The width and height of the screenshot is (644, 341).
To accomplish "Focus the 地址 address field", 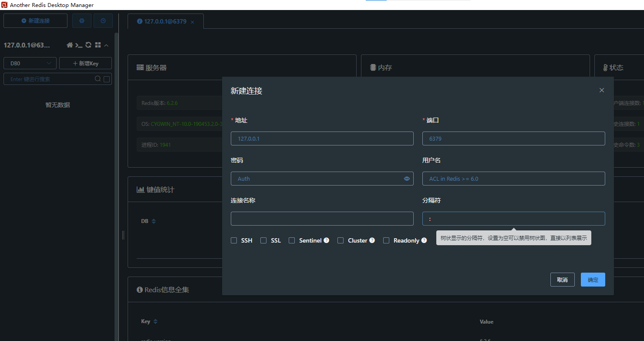I will coord(322,138).
